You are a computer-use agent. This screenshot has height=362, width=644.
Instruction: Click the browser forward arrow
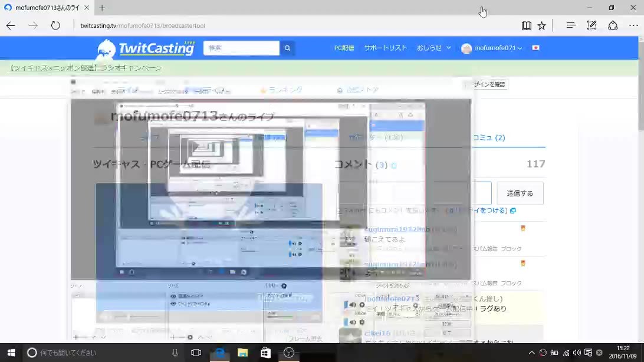[33, 25]
